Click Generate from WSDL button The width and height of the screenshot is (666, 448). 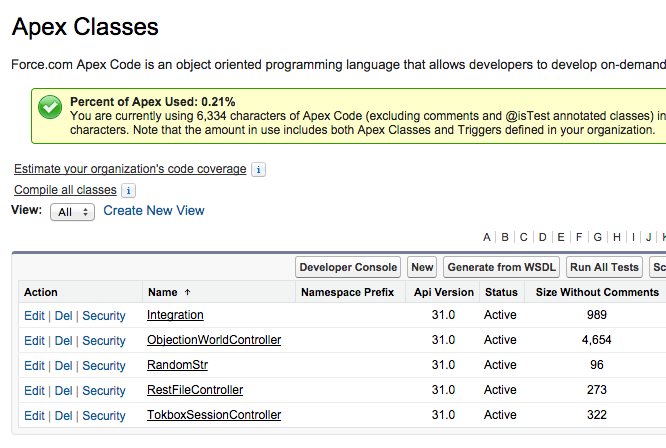(500, 267)
